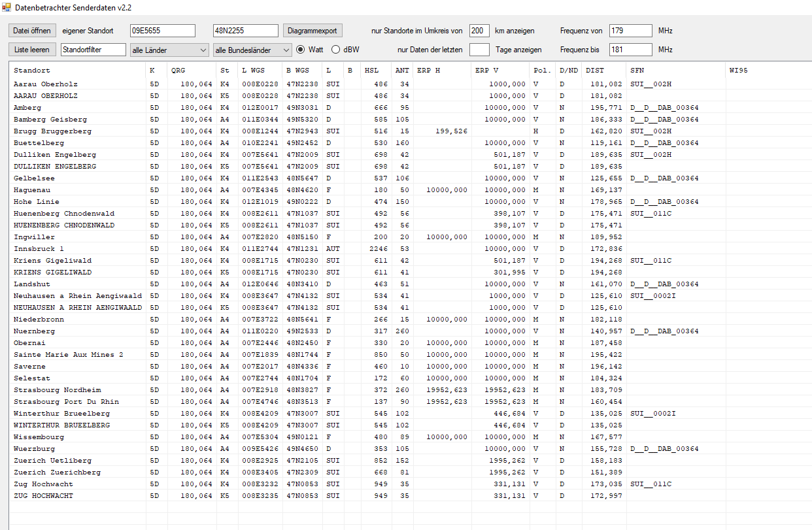812x530 pixels.
Task: Open the alle Länder dropdown
Action: 169,50
